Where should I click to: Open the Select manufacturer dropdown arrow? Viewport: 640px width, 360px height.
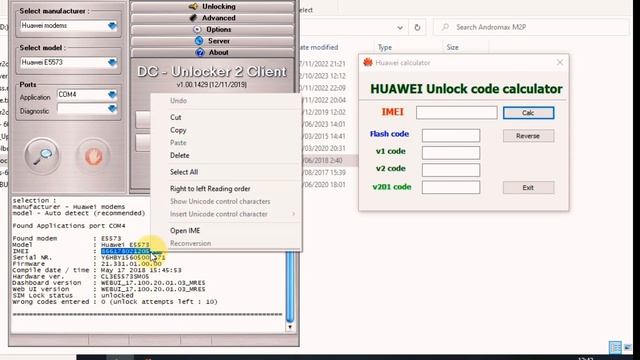pyautogui.click(x=112, y=26)
